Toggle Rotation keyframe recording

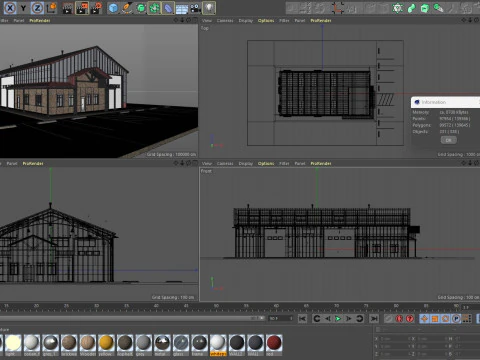pyautogui.click(x=445, y=319)
